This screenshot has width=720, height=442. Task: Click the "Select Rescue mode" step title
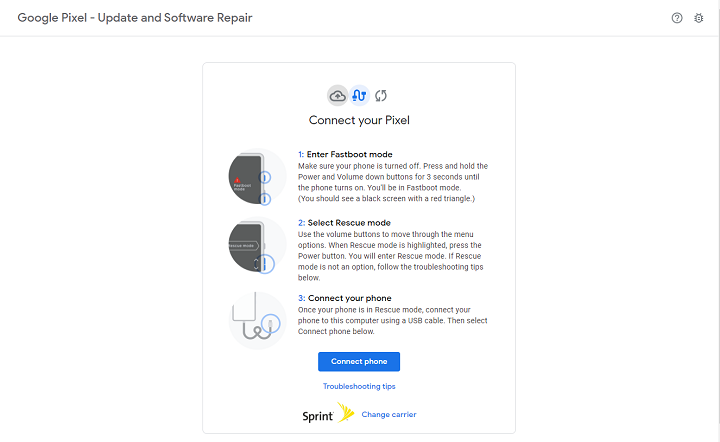pos(344,222)
